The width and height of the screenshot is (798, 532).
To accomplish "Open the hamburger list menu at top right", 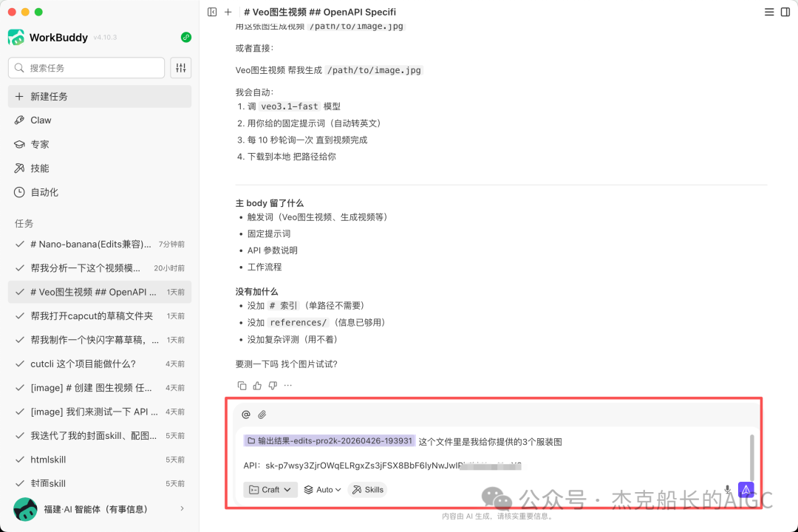I will coord(769,12).
